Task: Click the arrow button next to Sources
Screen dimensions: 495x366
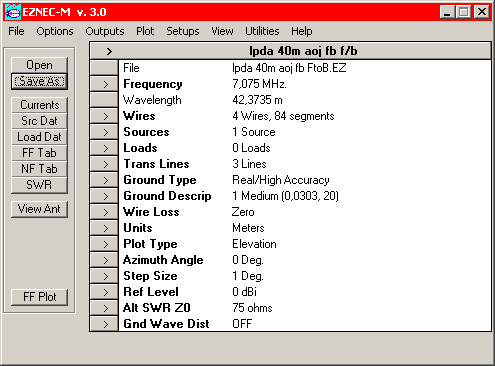Action: click(104, 132)
